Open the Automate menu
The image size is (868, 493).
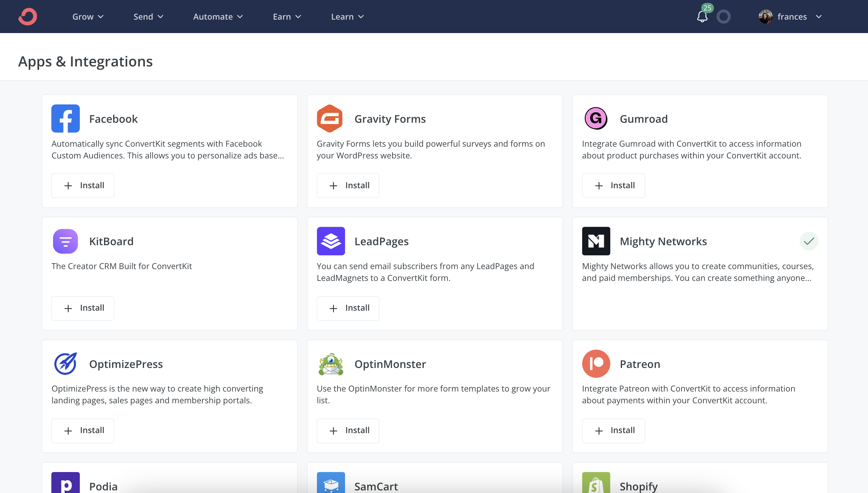pyautogui.click(x=218, y=17)
